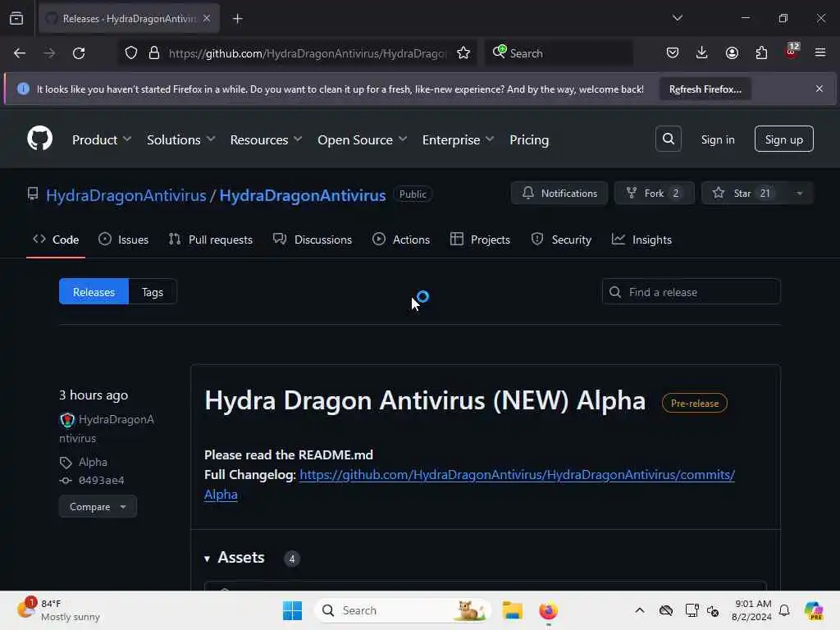This screenshot has width=840, height=630.
Task: Click the Firefox taskbar icon
Action: pos(548,610)
